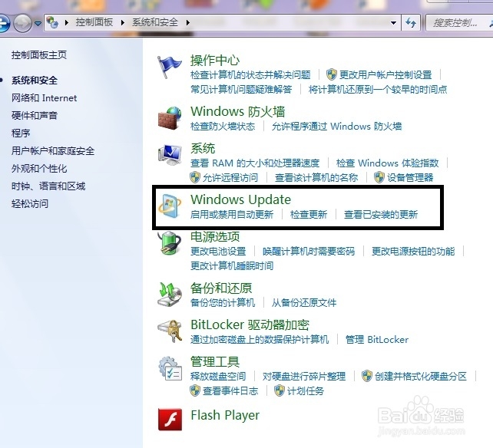Click 备份您的计算机 link
This screenshot has height=448, width=493.
223,303
